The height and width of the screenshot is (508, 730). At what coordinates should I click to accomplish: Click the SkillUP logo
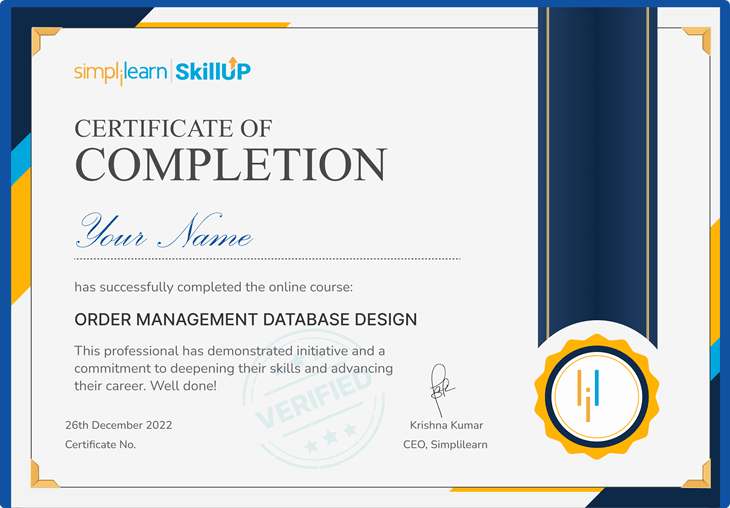[x=213, y=70]
